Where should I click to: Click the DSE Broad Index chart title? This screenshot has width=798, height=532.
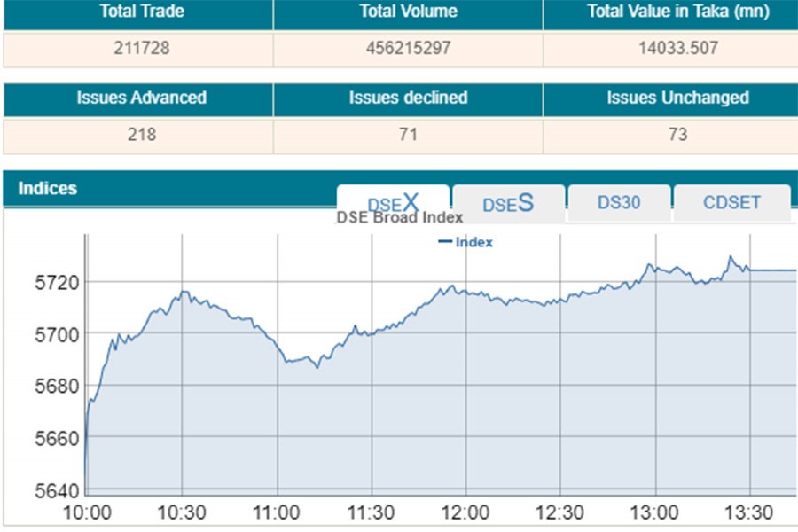point(399,218)
